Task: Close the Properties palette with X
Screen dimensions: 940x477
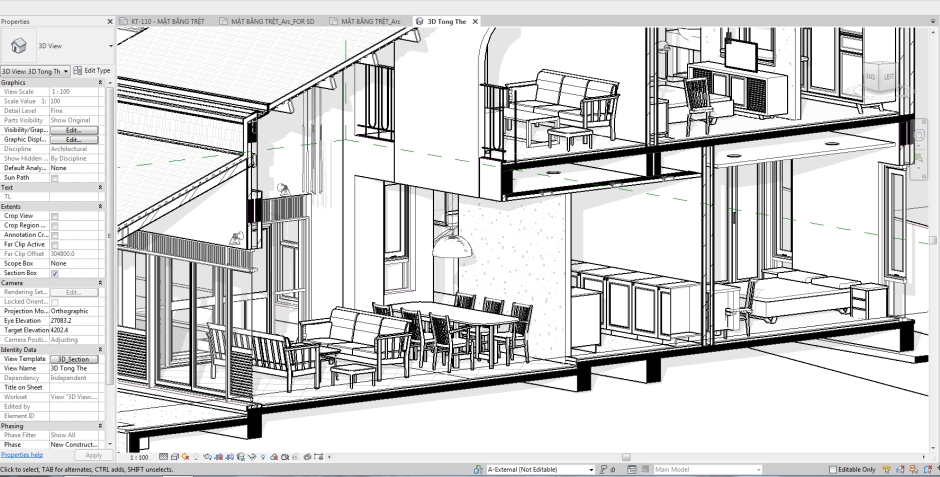Action: pos(110,20)
